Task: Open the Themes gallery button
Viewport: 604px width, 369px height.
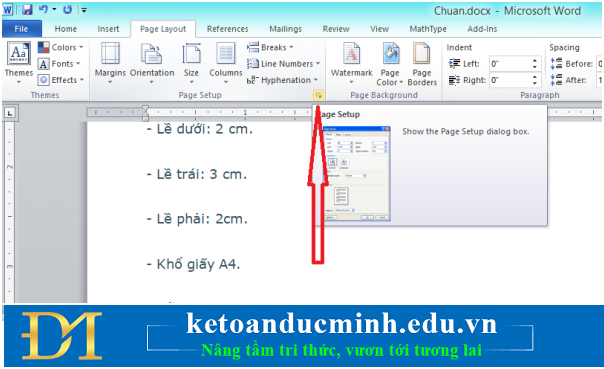Action: tap(18, 63)
